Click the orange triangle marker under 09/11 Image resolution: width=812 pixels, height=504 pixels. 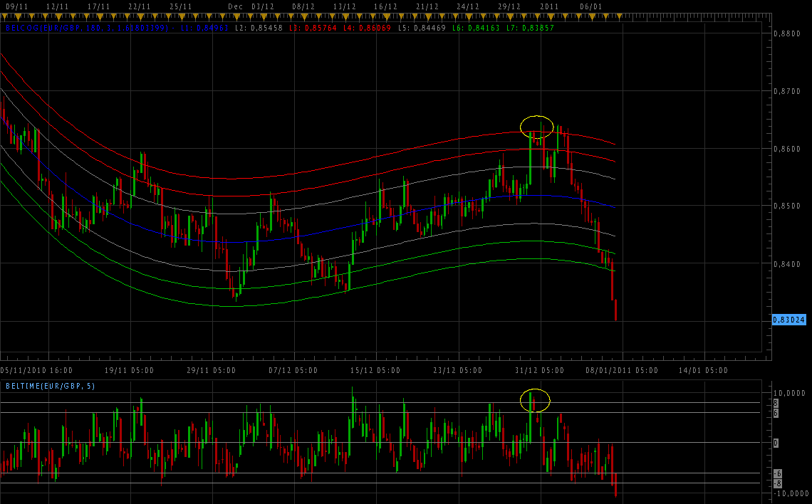[18, 17]
